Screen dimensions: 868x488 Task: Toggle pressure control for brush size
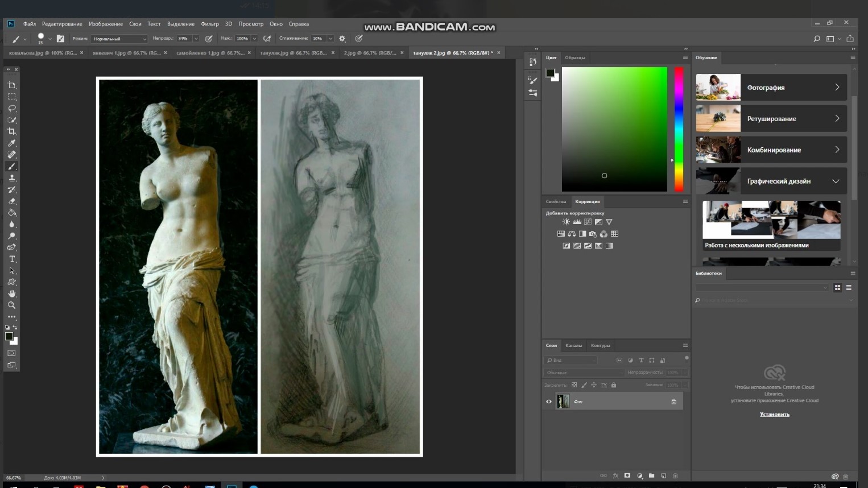click(358, 39)
